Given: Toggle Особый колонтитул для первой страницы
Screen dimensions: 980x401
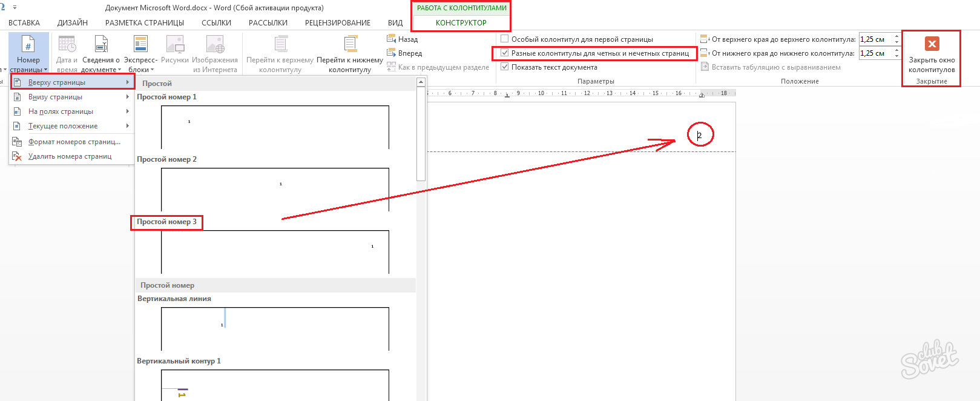Looking at the screenshot, I should coord(505,39).
